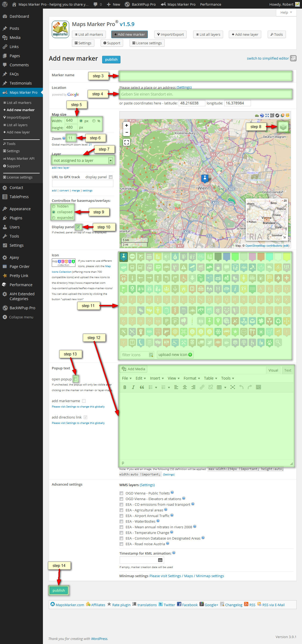The height and width of the screenshot is (644, 302).
Task: Click Bold in the popup text editor
Action: coord(125,387)
